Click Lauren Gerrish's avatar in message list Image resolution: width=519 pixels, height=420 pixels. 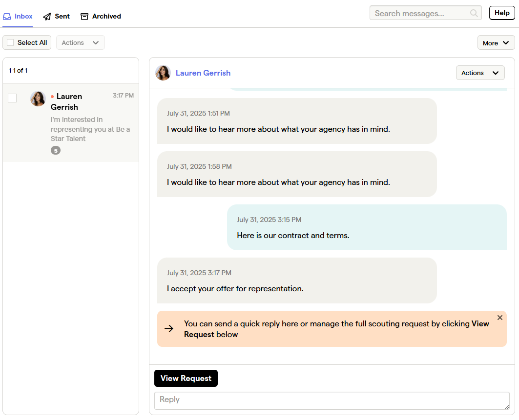click(38, 99)
